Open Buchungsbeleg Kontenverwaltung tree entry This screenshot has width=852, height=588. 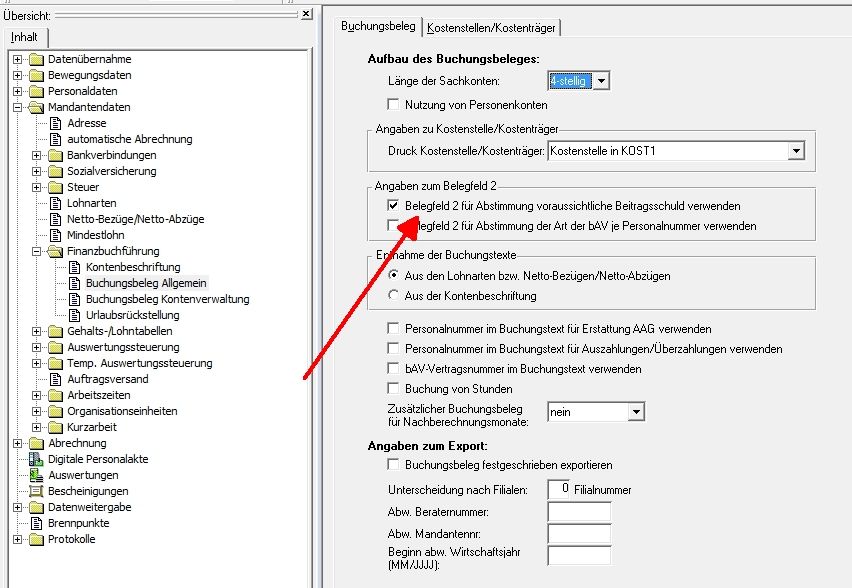167,299
